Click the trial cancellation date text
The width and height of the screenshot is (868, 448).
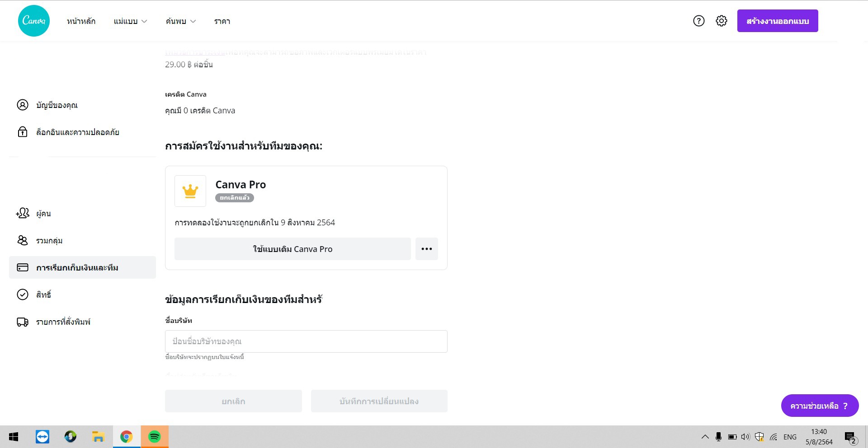(255, 223)
